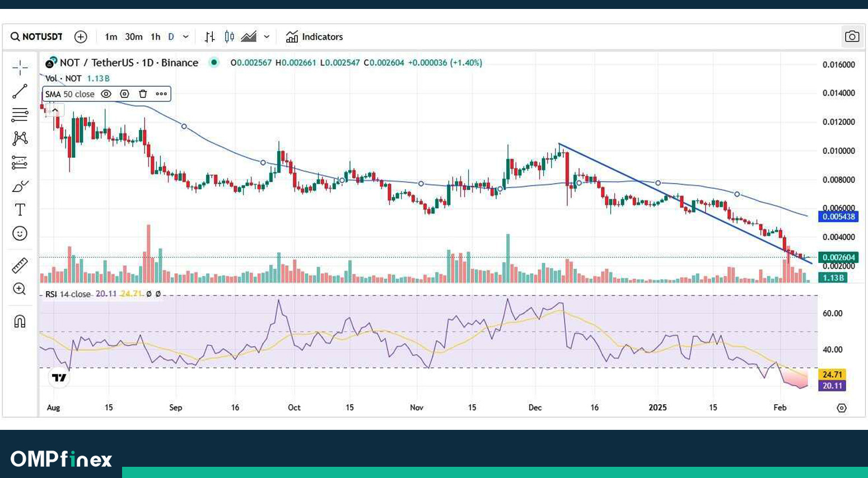Expand the chart style dropdown
The height and width of the screenshot is (478, 868).
(267, 37)
